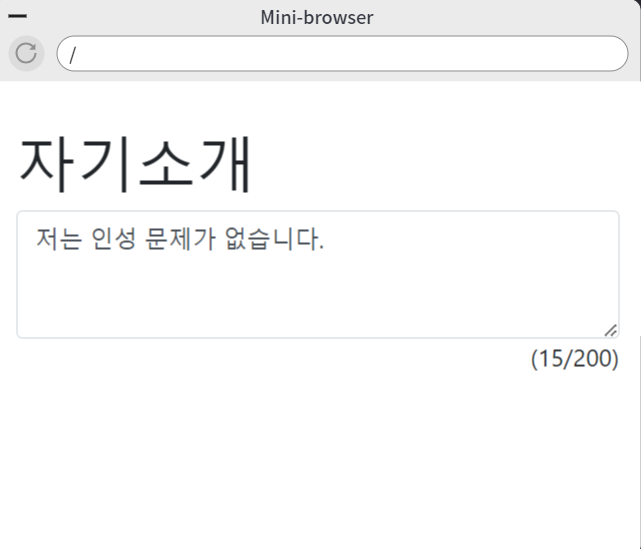Click the syllable 개 in the heading
Viewport: 641px width, 549px height.
pos(226,164)
